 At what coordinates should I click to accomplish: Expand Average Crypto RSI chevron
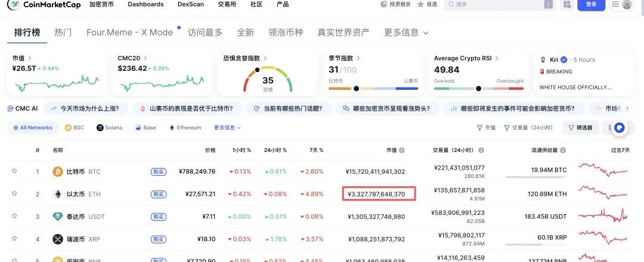click(497, 58)
